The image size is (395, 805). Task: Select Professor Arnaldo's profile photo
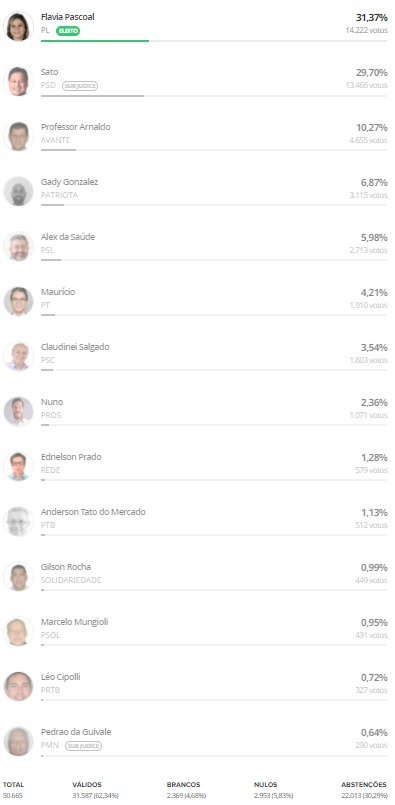[18, 136]
